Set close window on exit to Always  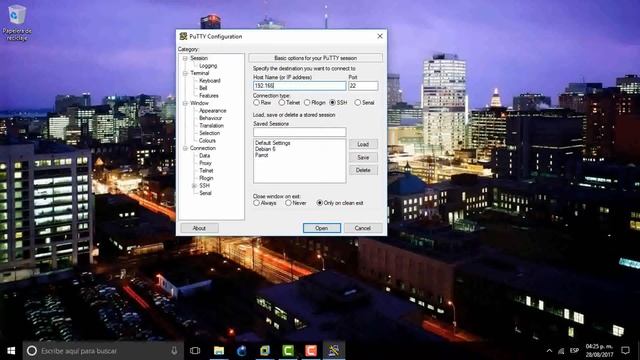pos(256,203)
